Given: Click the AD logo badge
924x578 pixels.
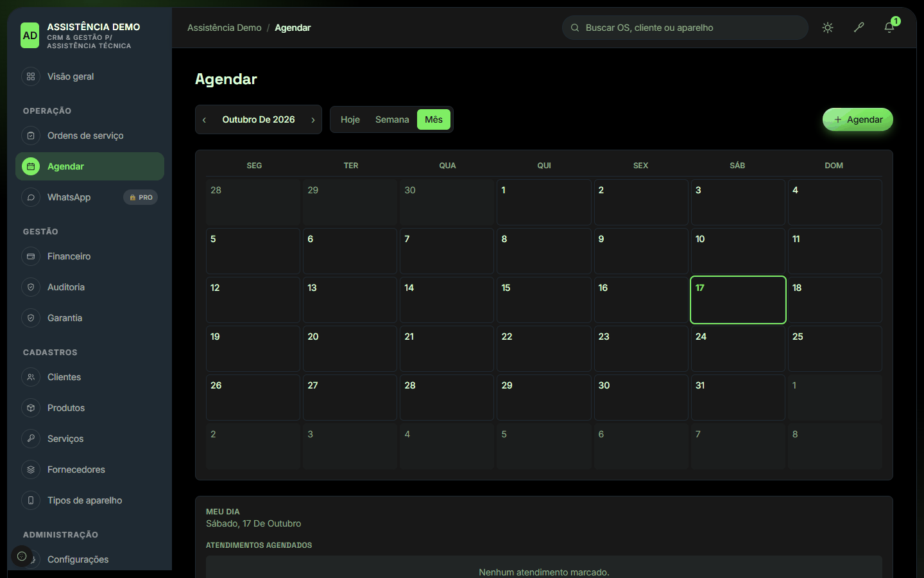Looking at the screenshot, I should (x=30, y=36).
